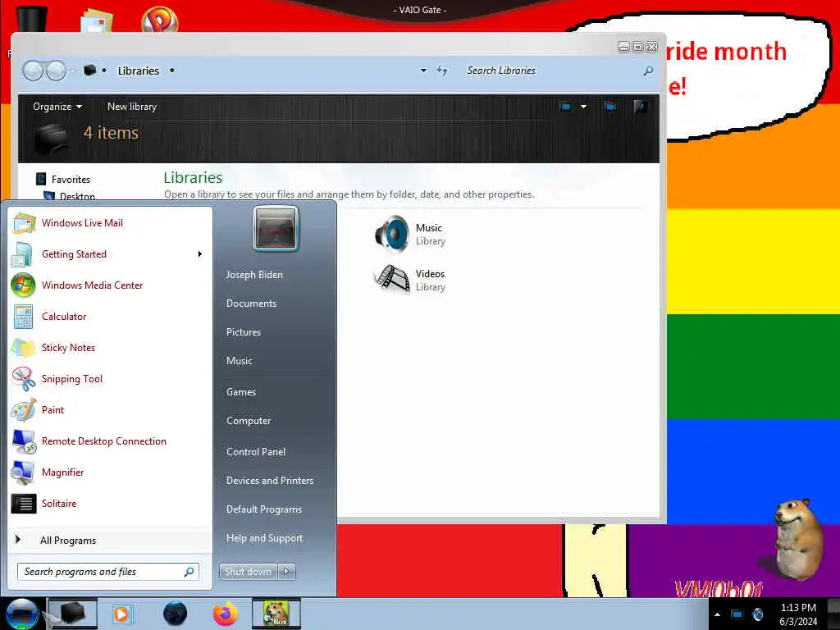Expand Libraries breadcrumb arrow
The image size is (840, 630).
coord(172,71)
